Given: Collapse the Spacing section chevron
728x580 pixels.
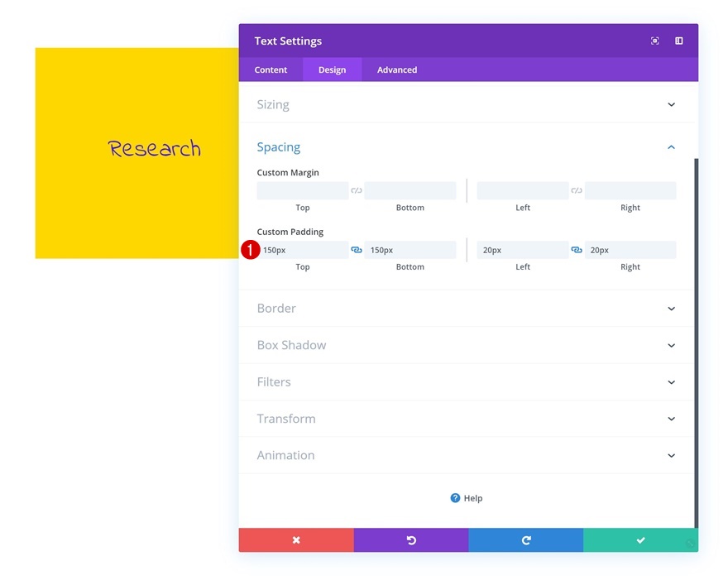Looking at the screenshot, I should (672, 147).
